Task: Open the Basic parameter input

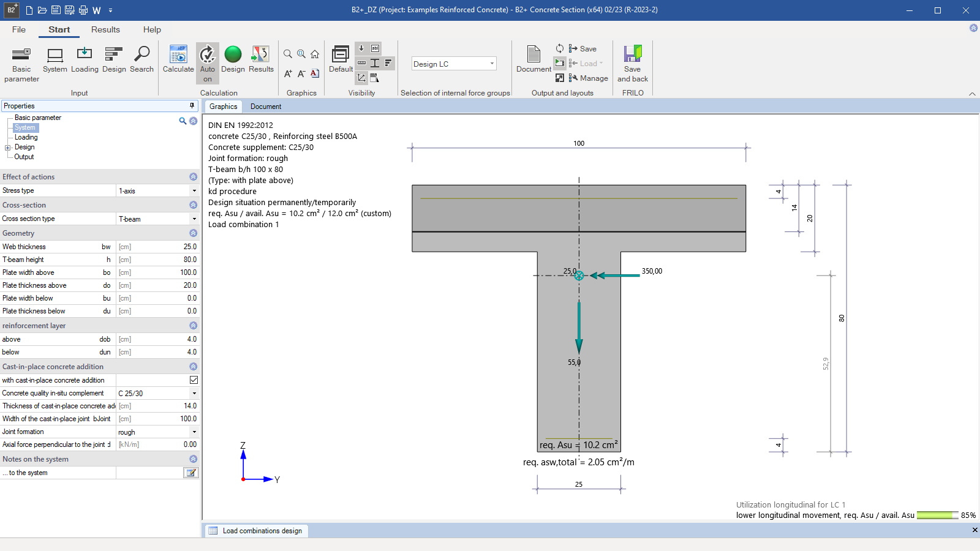Action: point(21,64)
